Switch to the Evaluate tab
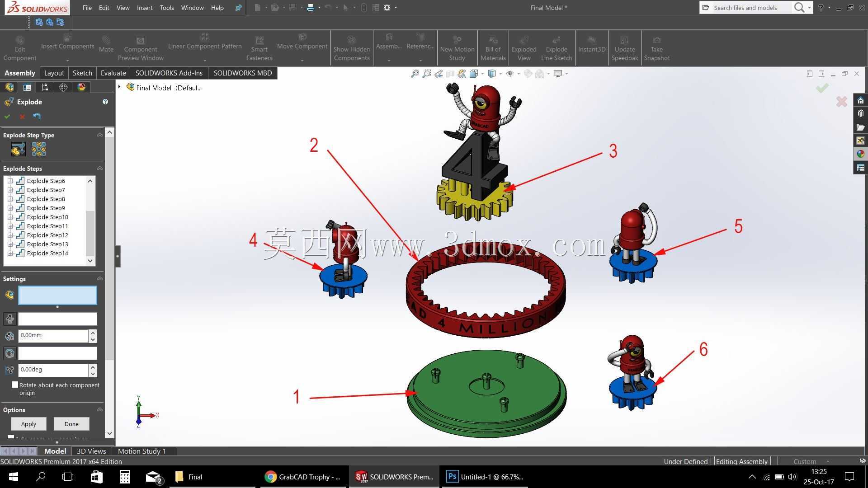The height and width of the screenshot is (488, 868). click(x=113, y=73)
